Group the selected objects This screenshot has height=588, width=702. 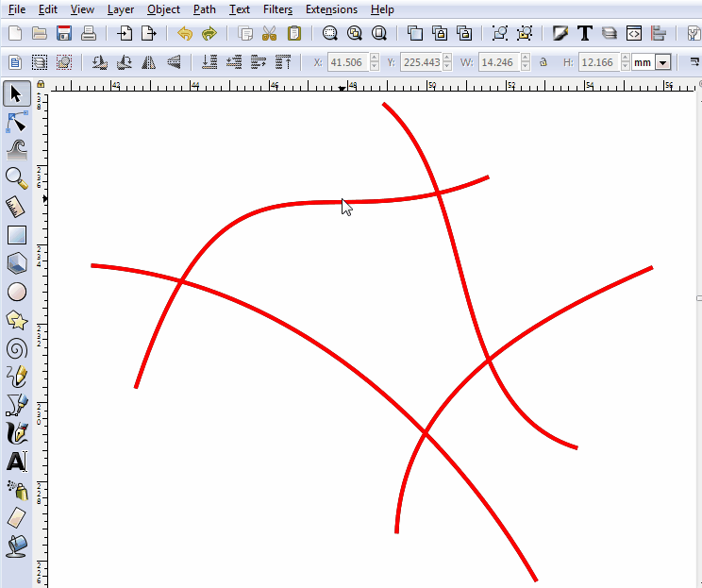pos(500,34)
